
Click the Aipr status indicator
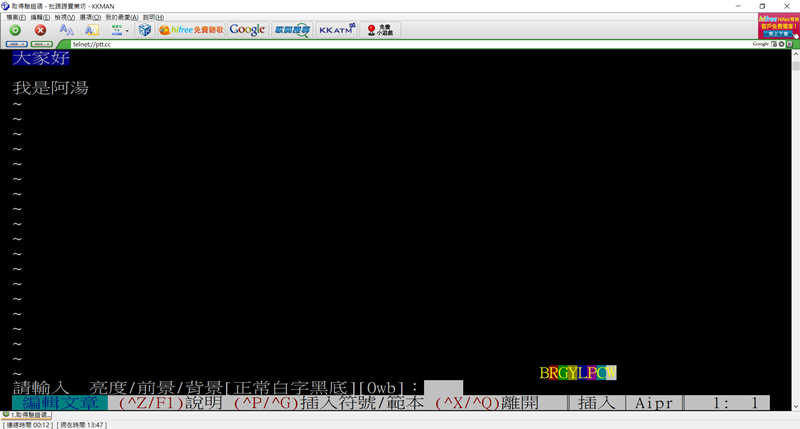tap(654, 403)
